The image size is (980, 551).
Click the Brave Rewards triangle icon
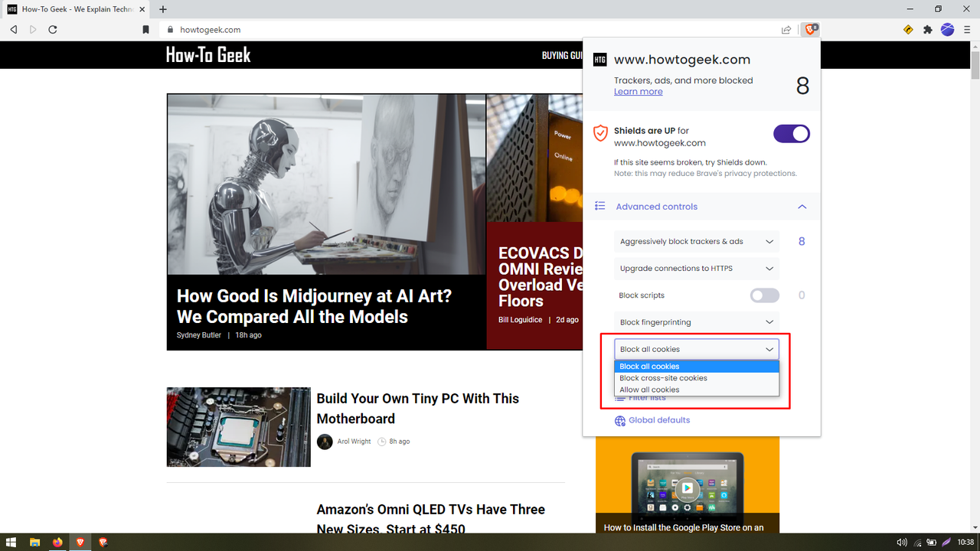[x=908, y=29]
